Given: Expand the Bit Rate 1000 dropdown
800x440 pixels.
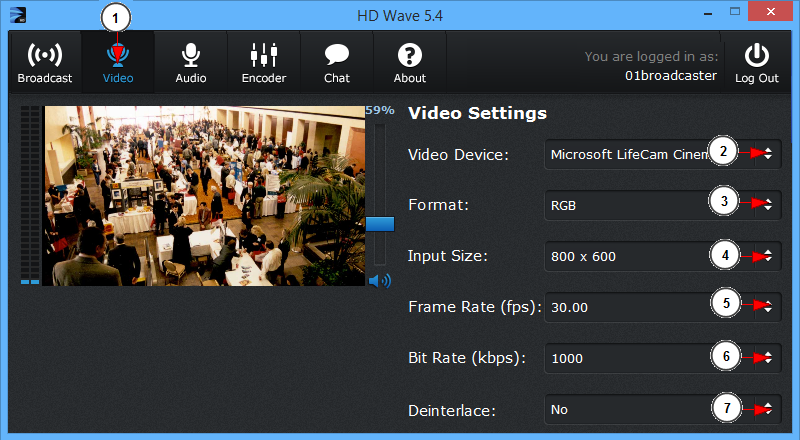Looking at the screenshot, I should point(663,358).
